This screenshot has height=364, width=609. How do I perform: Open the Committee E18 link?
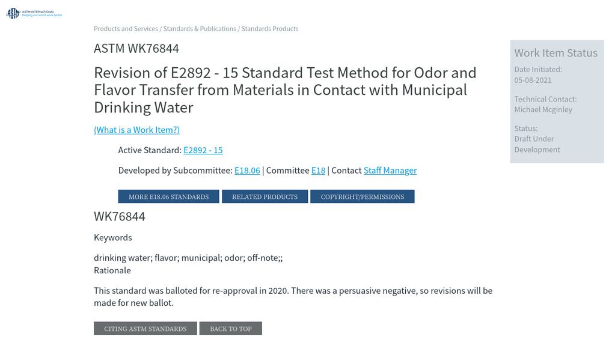pyautogui.click(x=319, y=171)
